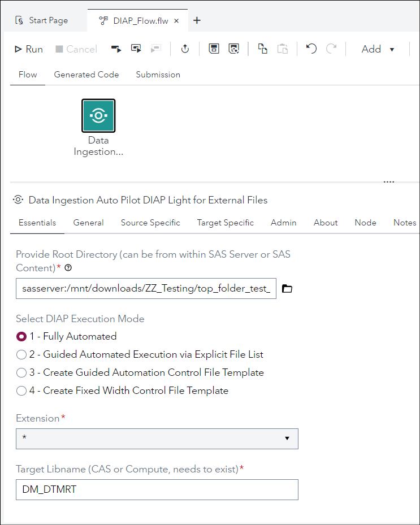Click the Save flow icon
420x525 pixels.
[x=214, y=49]
